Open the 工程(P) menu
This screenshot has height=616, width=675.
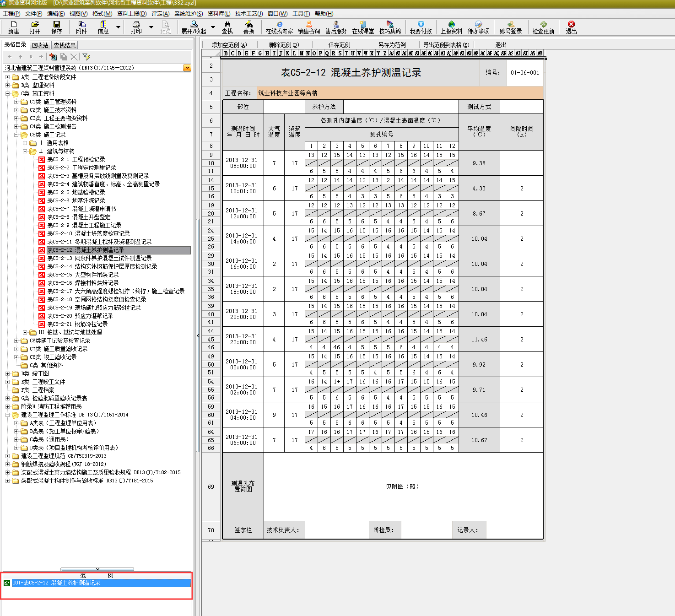click(x=11, y=14)
